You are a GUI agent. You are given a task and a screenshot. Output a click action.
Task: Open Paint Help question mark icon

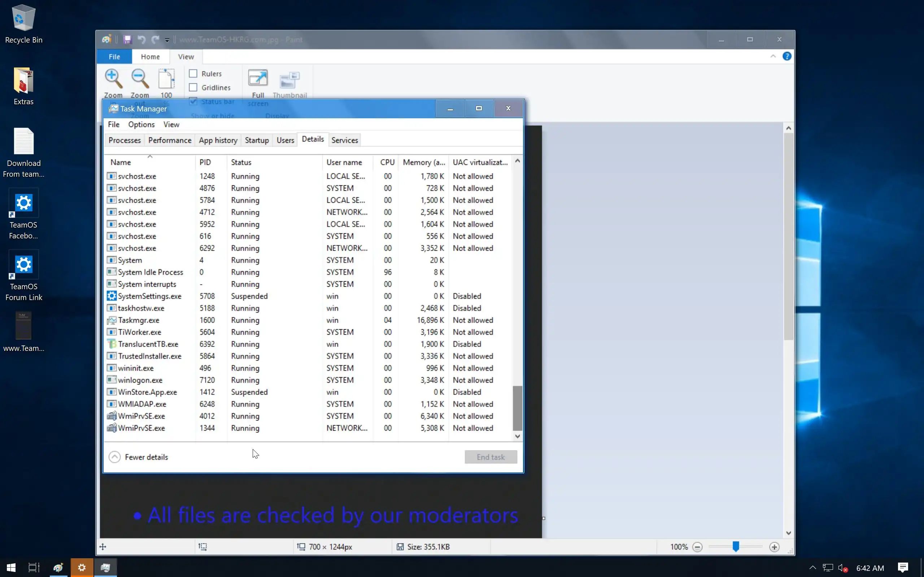click(x=786, y=57)
